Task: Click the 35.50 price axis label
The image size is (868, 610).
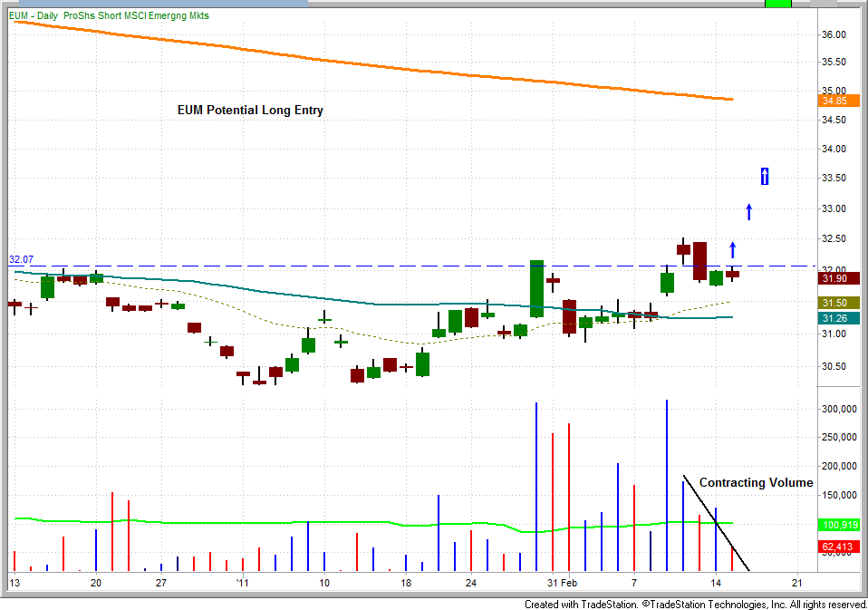Action: pos(834,62)
